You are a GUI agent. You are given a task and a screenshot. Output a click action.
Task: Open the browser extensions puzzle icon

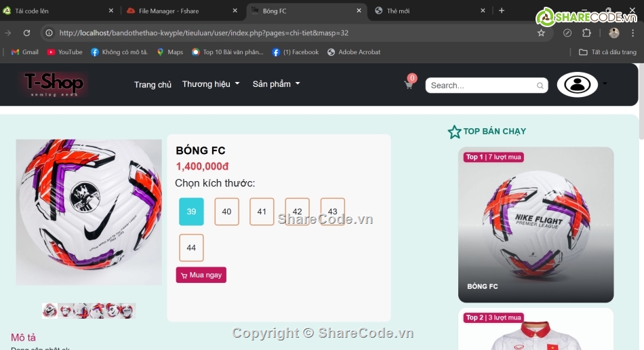586,33
